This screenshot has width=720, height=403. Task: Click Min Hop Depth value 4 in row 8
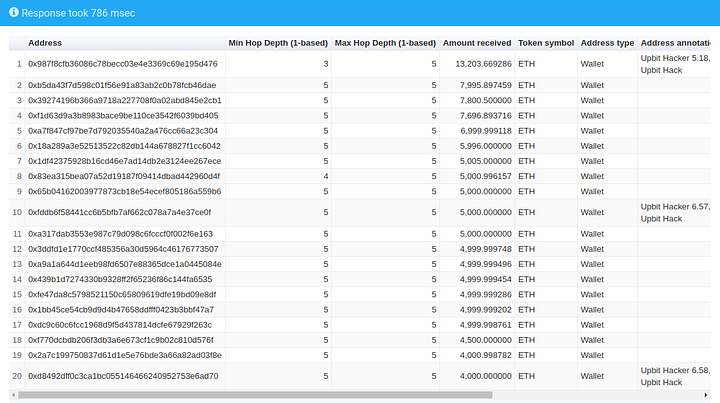point(326,176)
